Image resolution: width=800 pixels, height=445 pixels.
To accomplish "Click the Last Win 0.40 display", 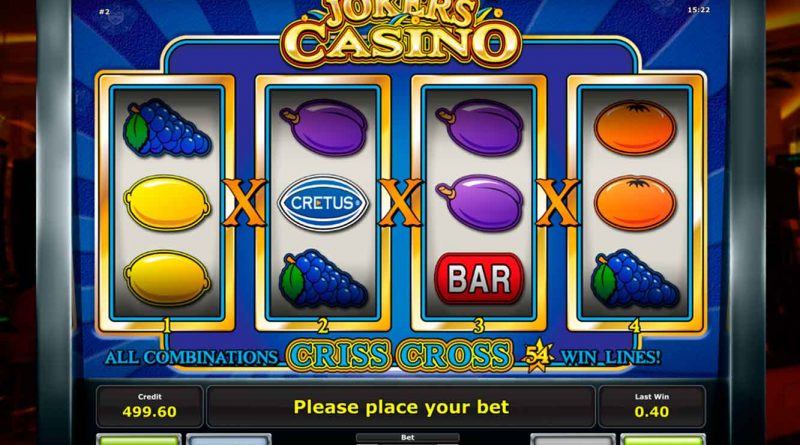I will click(652, 406).
